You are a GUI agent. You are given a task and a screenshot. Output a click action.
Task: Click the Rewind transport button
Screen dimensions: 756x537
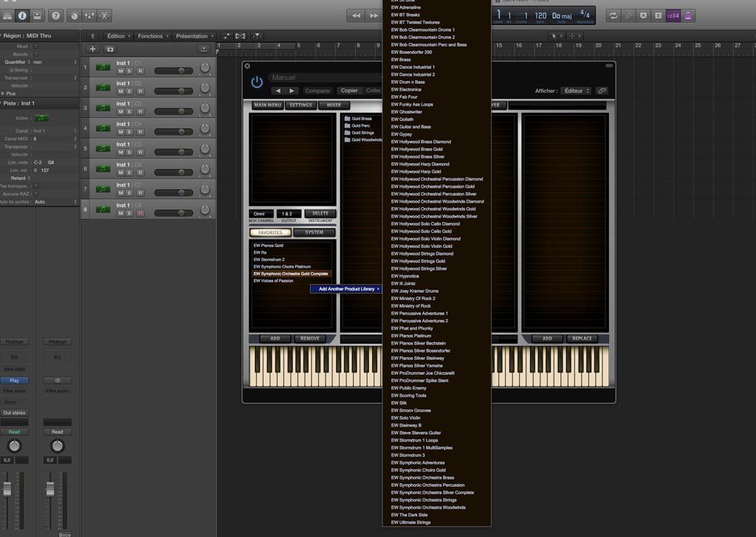[x=356, y=16]
